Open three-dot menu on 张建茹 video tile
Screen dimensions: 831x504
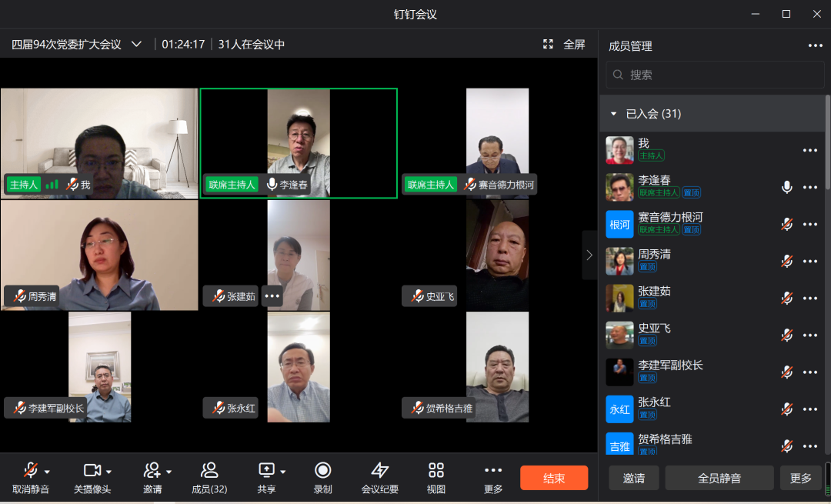(272, 296)
